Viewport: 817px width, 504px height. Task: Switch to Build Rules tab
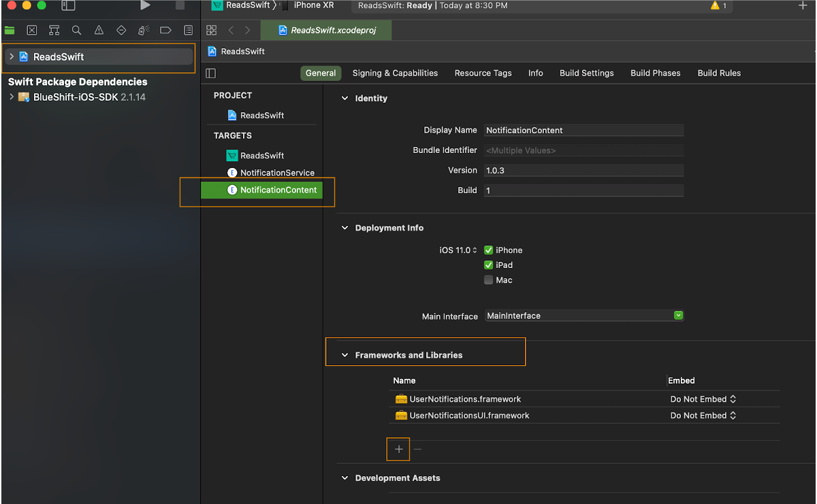719,73
